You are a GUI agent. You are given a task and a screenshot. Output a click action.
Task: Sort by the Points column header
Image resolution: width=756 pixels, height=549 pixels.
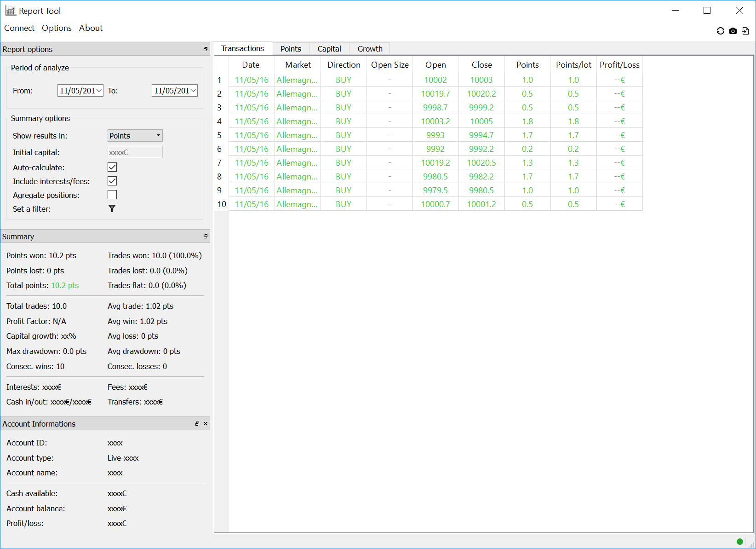528,65
